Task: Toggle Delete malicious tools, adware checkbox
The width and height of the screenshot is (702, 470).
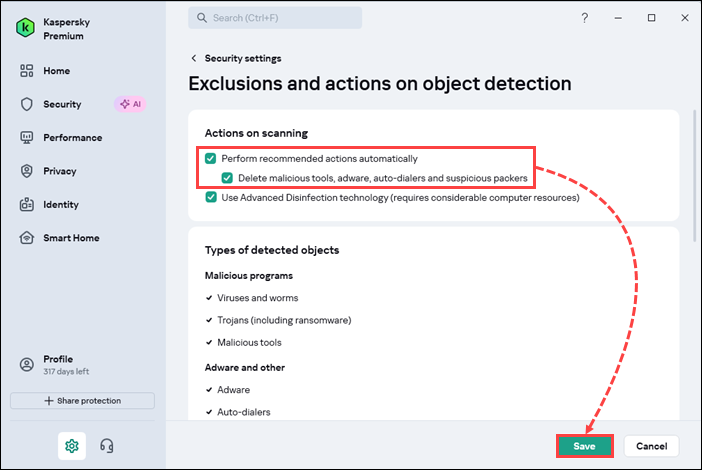Action: pos(228,178)
